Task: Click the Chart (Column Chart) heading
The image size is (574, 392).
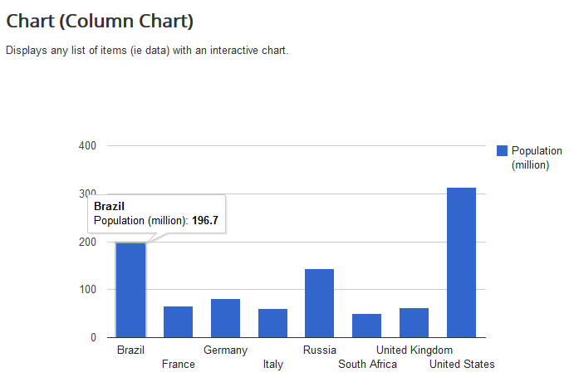Action: click(100, 21)
